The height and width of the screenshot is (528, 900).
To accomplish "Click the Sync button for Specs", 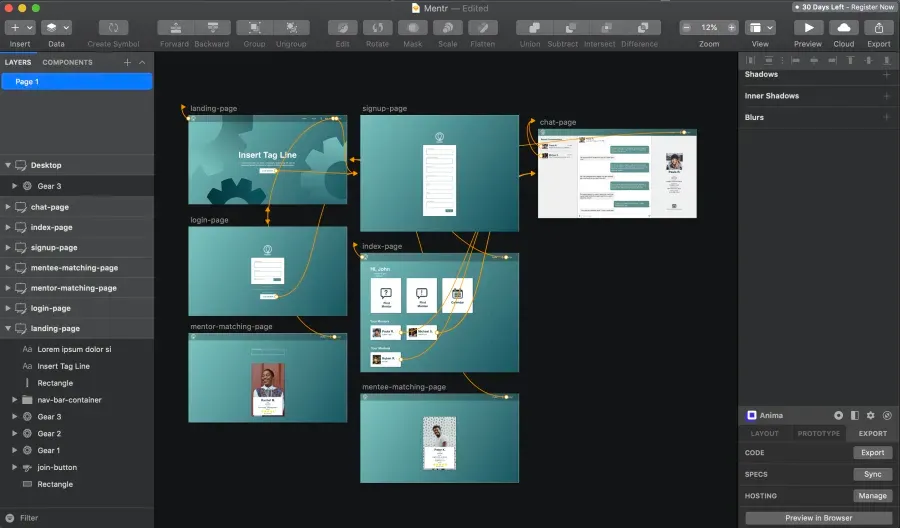I will pos(872,474).
